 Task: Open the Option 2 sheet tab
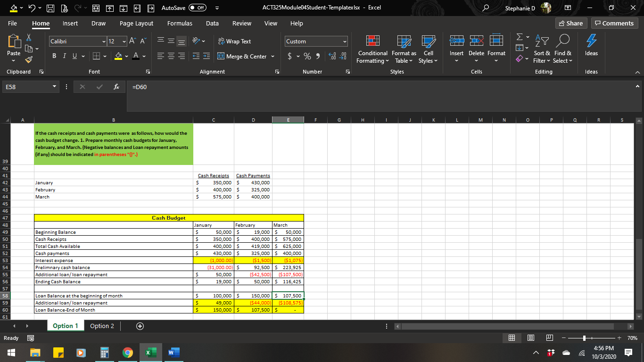[102, 325]
